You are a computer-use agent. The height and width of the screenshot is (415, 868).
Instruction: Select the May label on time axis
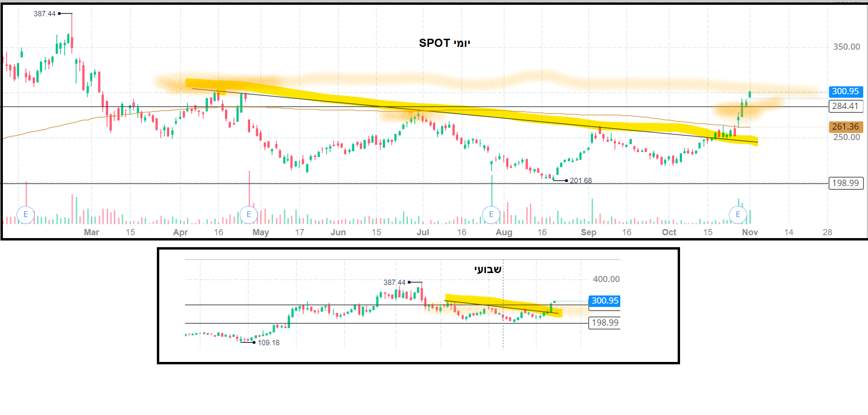click(261, 232)
